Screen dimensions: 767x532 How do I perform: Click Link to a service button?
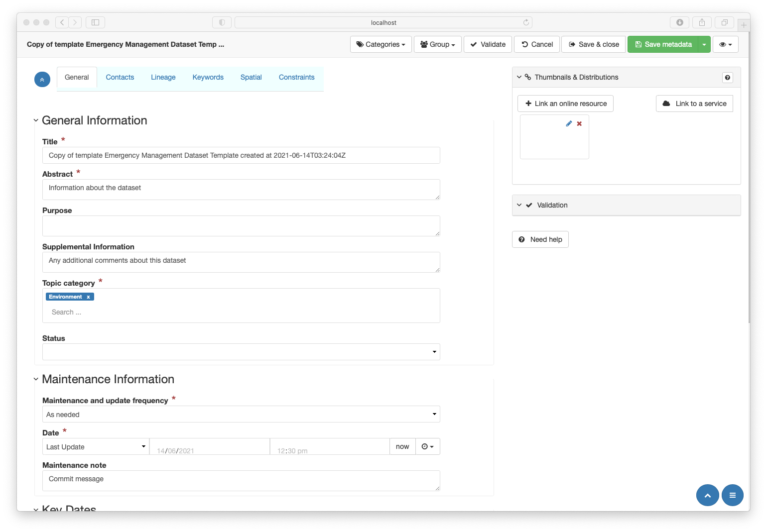click(694, 104)
